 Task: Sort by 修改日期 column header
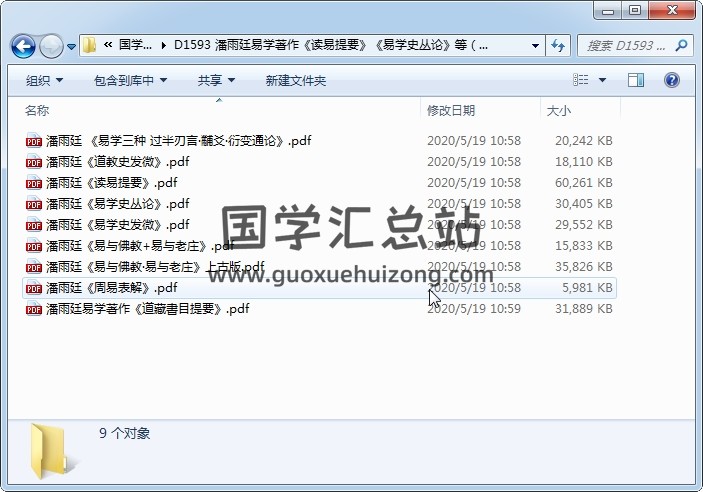[x=451, y=110]
